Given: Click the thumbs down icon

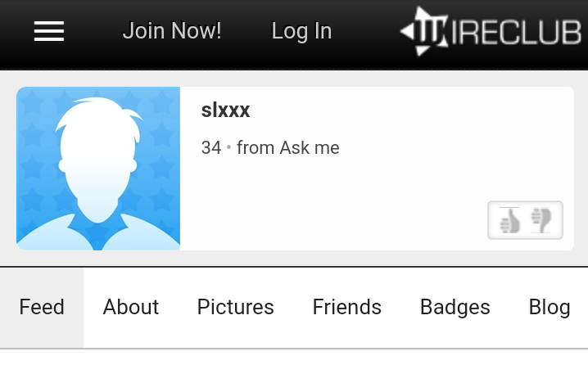Looking at the screenshot, I should pos(541,219).
